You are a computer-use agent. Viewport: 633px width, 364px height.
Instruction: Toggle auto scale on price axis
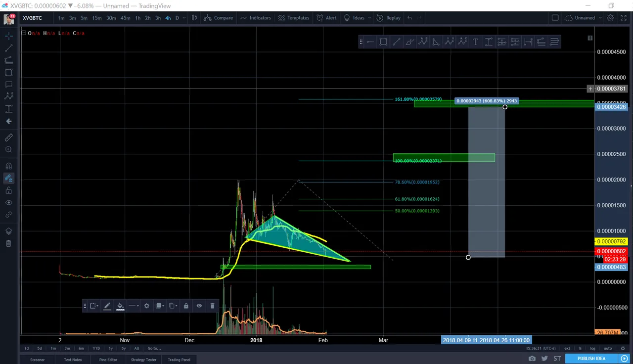click(608, 348)
